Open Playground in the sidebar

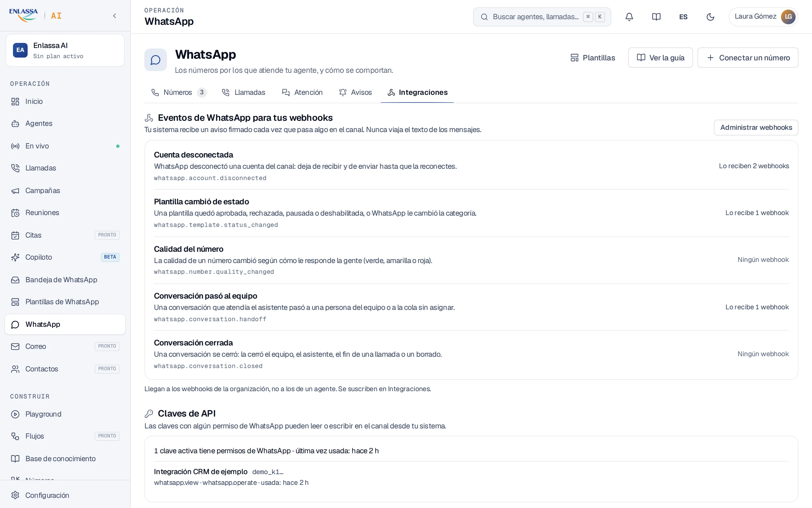coord(65,414)
